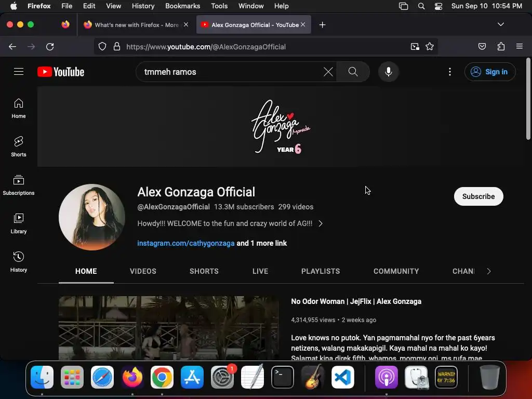Open App Store from dock
This screenshot has height=399, width=532.
(192, 377)
